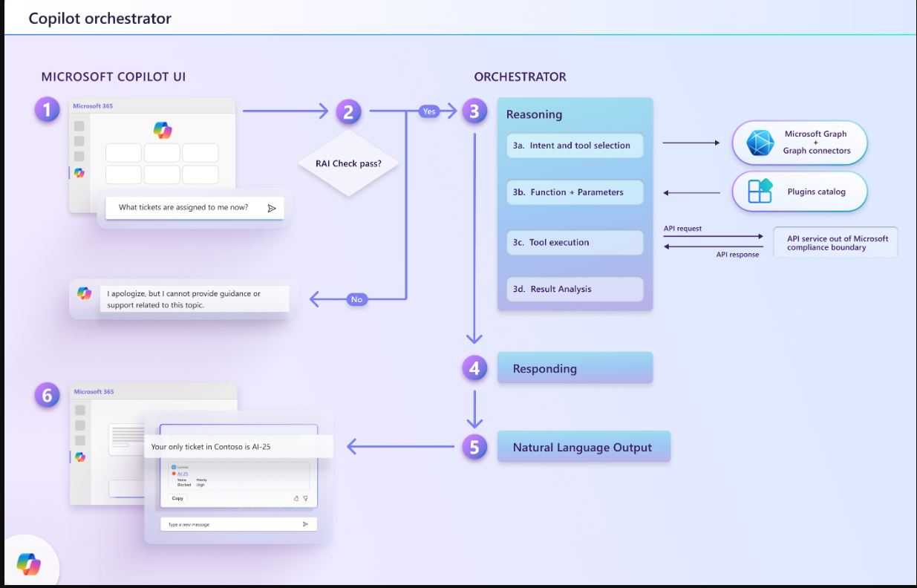
Task: Click the Plugins catalog squares icon
Action: (x=760, y=192)
